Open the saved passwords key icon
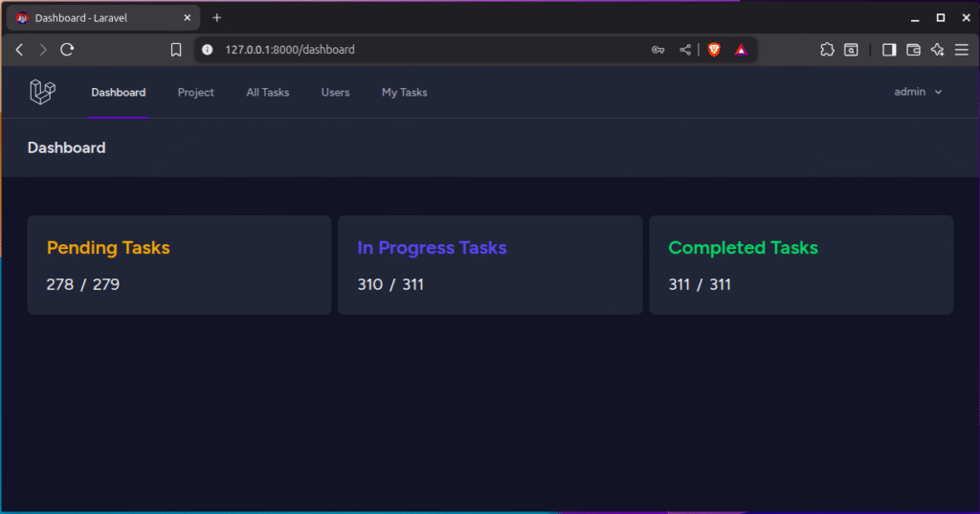980x514 pixels. coord(658,50)
